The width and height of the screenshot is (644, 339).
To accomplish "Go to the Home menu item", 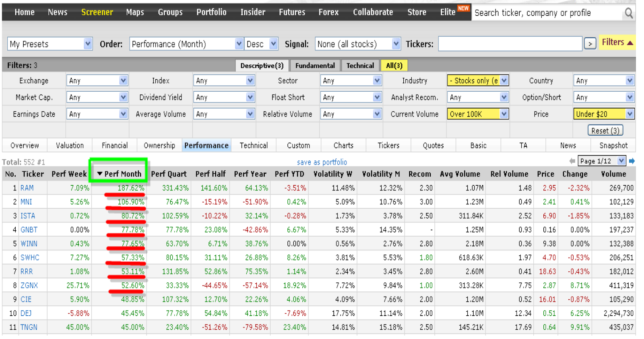I will 25,12.
